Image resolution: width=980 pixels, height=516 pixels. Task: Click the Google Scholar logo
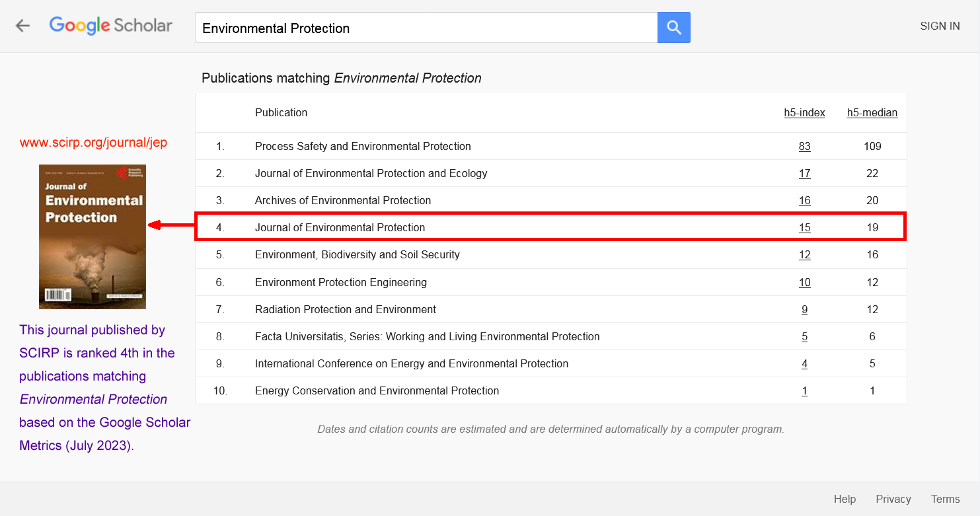click(x=111, y=26)
